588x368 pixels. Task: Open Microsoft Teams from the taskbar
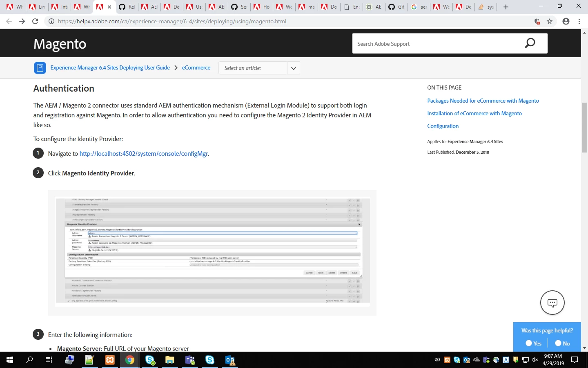[190, 360]
